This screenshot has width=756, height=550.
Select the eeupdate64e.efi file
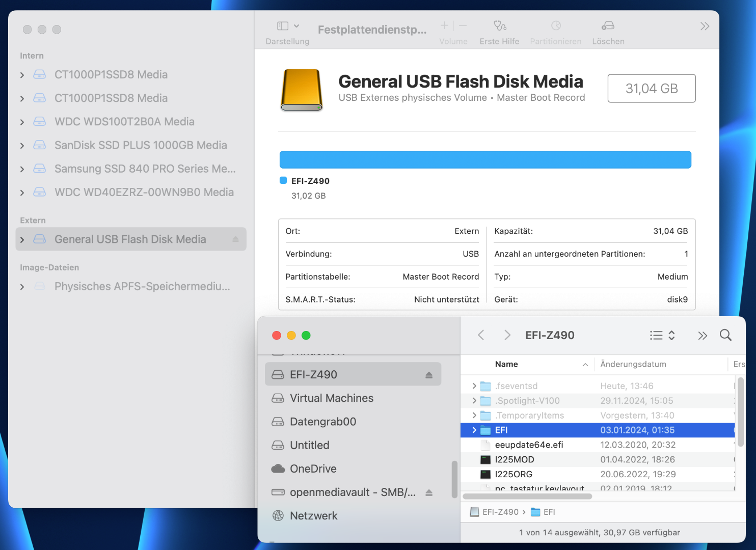point(529,445)
